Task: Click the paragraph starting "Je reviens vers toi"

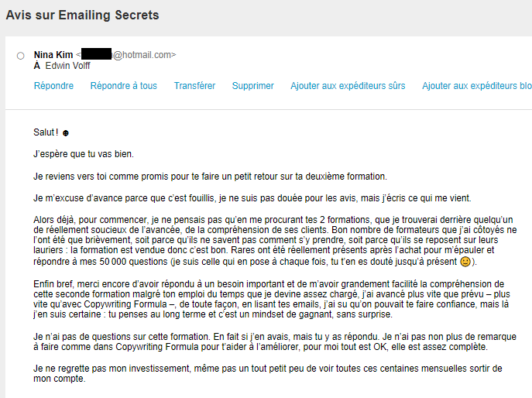Action: tap(210, 177)
